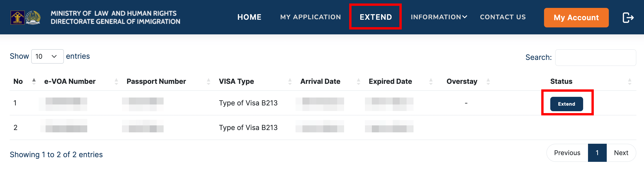This screenshot has height=176, width=644.
Task: Open the show entries count dropdown
Action: 47,56
